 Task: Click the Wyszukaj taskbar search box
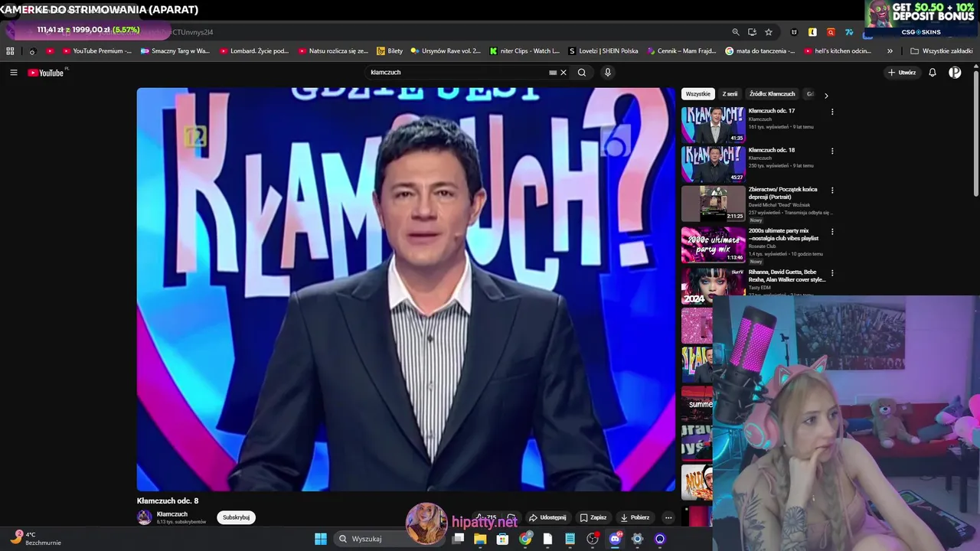pyautogui.click(x=389, y=539)
